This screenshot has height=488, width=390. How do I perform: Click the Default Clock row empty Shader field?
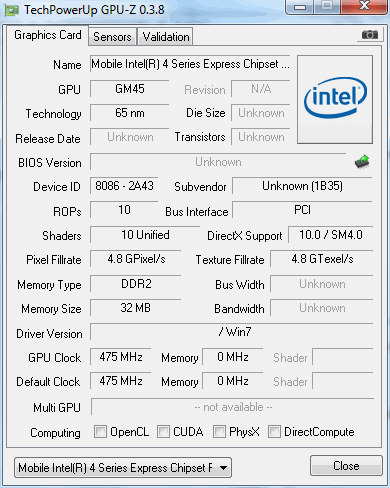click(x=343, y=381)
